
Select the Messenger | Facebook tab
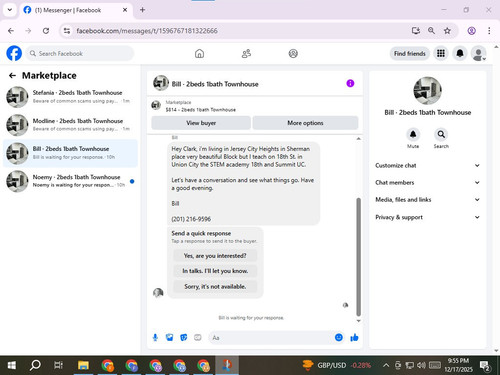pyautogui.click(x=76, y=10)
